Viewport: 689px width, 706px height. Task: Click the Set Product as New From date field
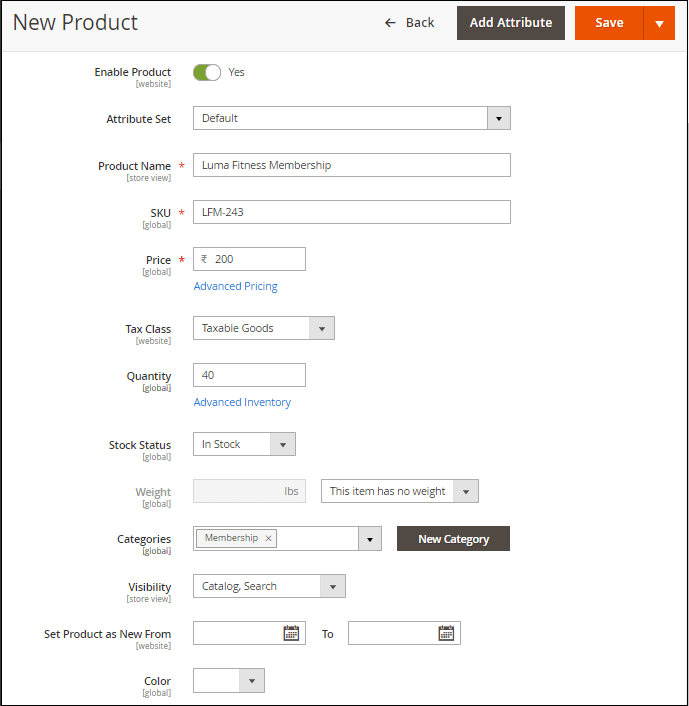click(249, 633)
